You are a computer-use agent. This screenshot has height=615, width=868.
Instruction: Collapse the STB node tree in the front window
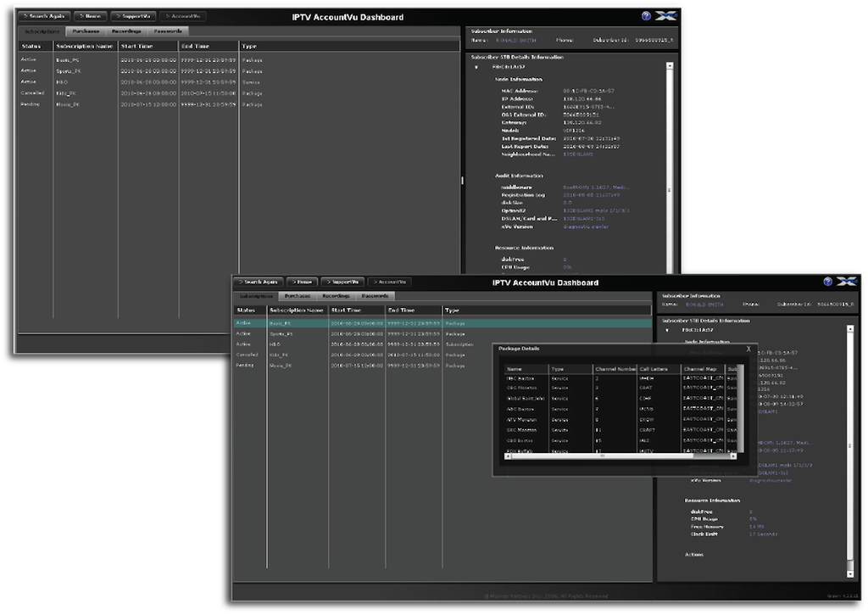pos(666,331)
